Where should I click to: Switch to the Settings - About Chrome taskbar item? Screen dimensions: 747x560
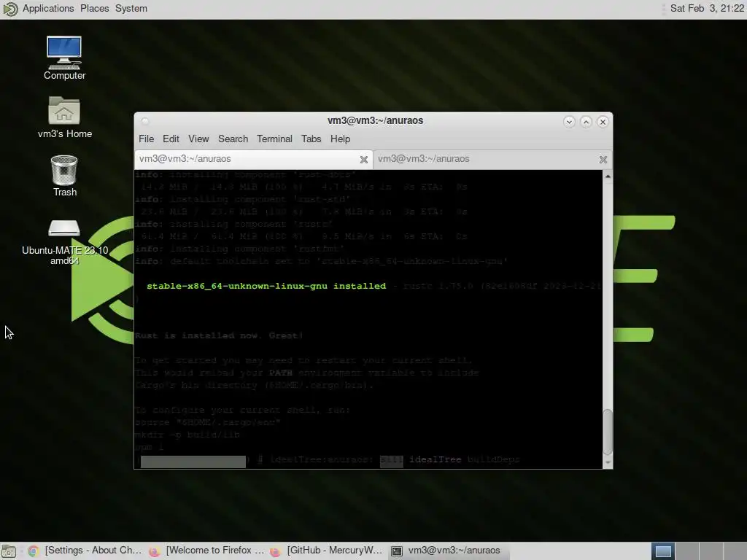85,551
